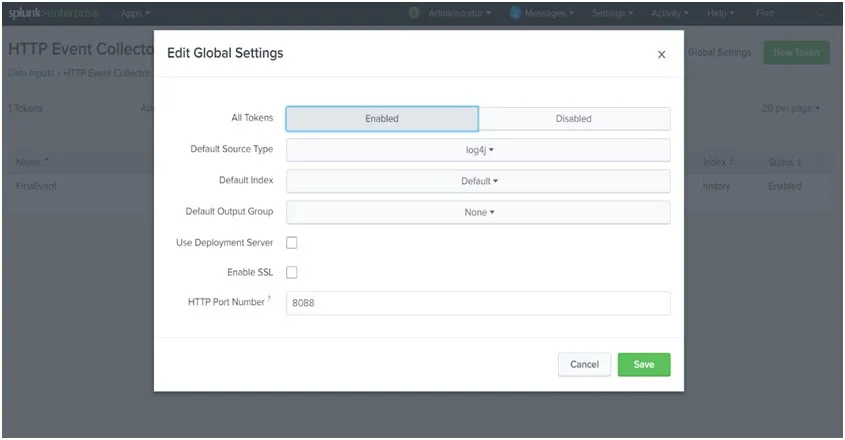845x440 pixels.
Task: Click the history index cell
Action: coord(716,186)
